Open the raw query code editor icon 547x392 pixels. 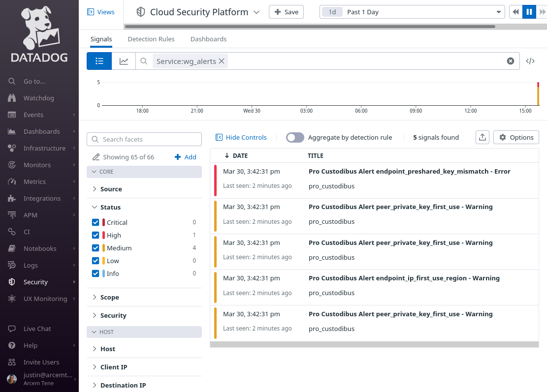coord(530,61)
